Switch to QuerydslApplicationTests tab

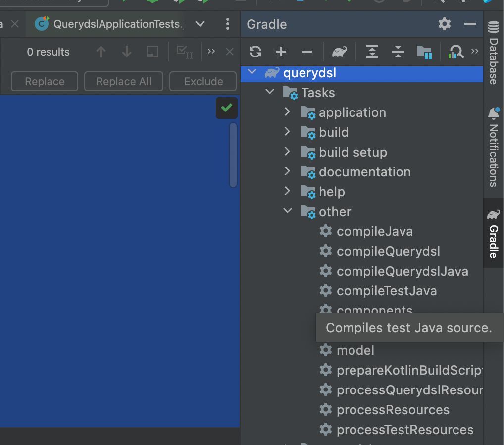[109, 24]
